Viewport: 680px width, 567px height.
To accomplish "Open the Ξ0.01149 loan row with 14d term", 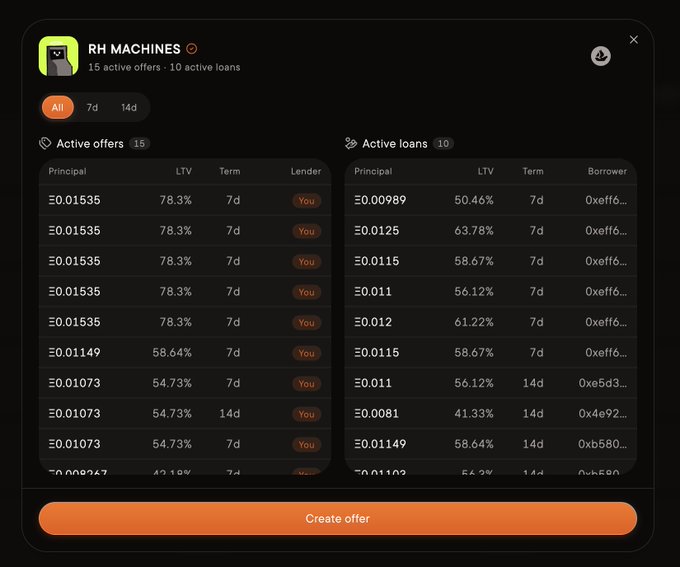I will click(491, 444).
